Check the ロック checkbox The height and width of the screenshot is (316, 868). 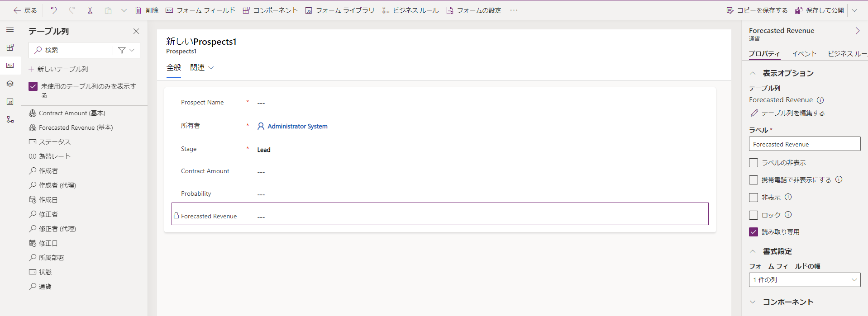click(754, 215)
